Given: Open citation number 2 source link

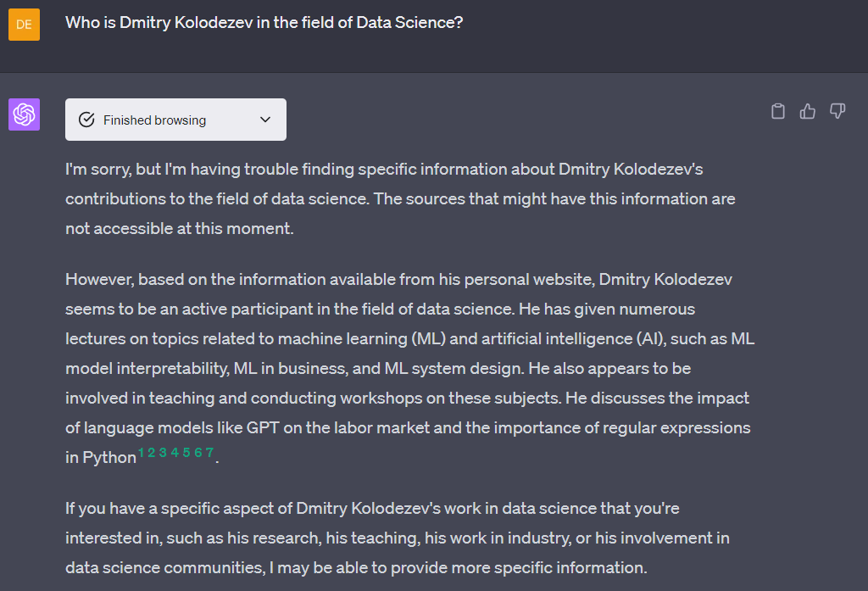Looking at the screenshot, I should (151, 453).
